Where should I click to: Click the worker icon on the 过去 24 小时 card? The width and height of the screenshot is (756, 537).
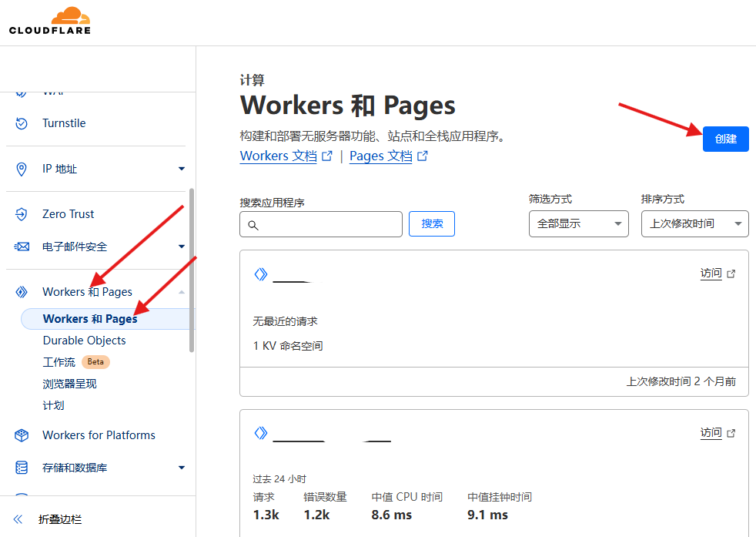coord(261,433)
